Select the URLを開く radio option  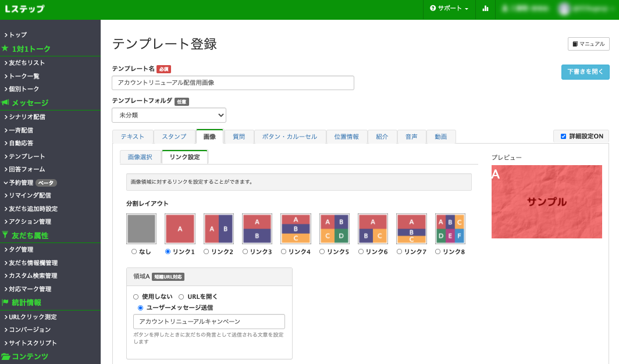tap(182, 297)
